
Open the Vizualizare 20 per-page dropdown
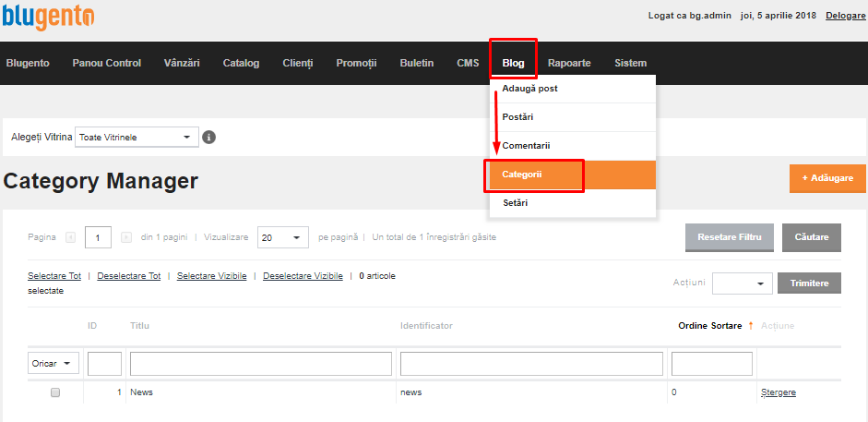coord(283,237)
